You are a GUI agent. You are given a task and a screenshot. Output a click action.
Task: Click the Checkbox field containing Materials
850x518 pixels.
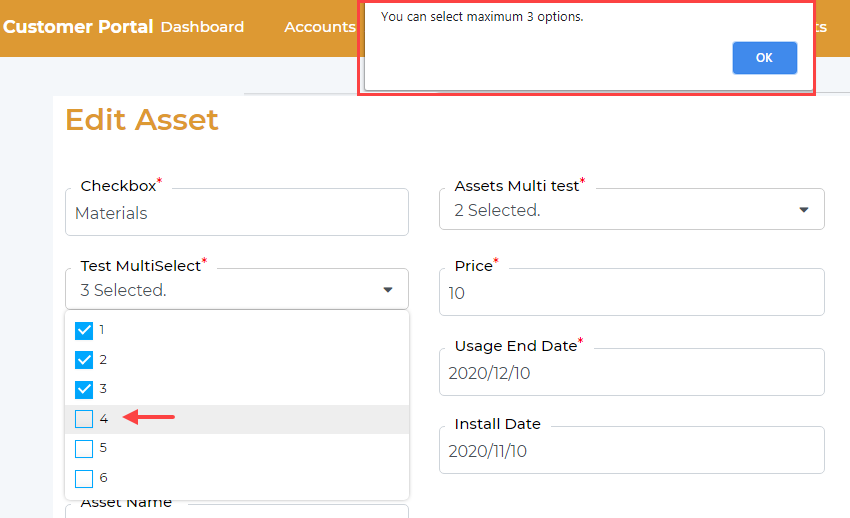(237, 213)
